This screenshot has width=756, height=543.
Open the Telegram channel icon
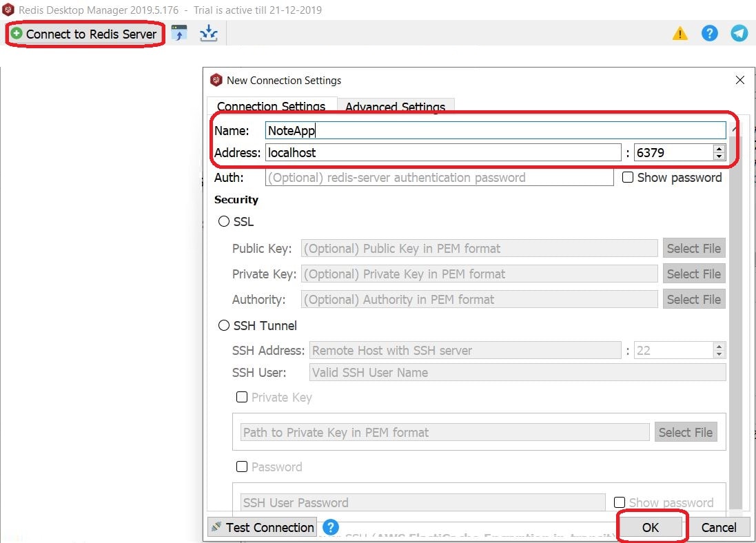tap(739, 33)
